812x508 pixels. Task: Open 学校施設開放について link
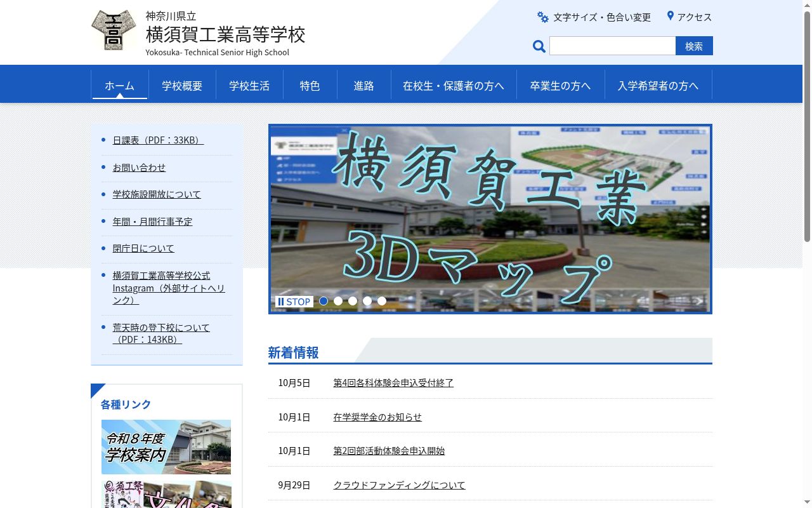(157, 194)
